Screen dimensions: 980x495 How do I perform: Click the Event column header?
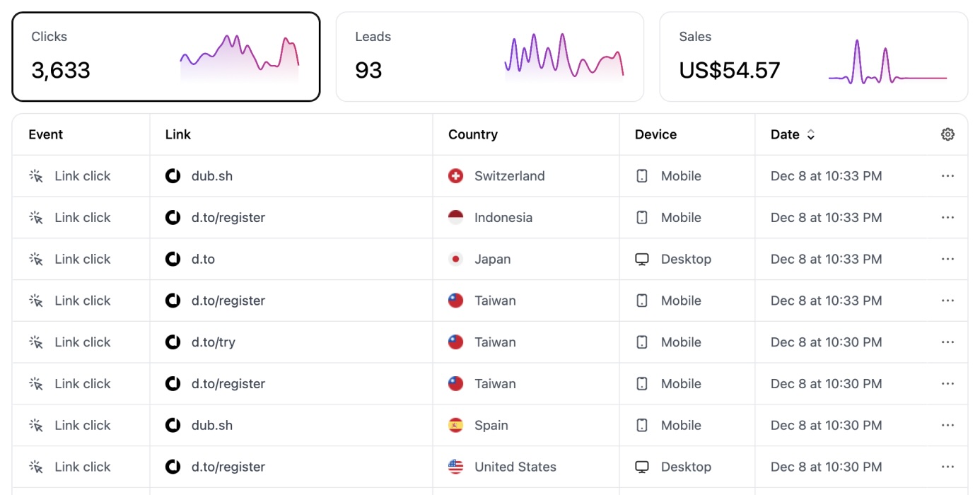45,134
